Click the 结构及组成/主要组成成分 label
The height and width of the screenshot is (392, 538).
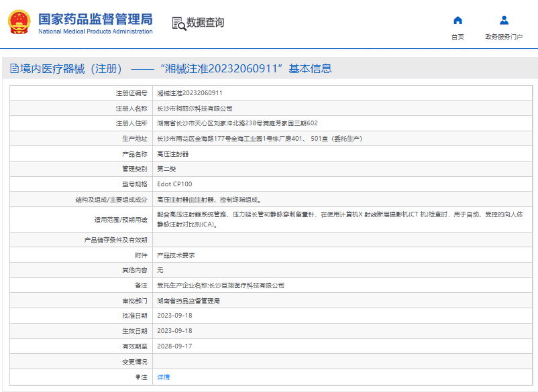coord(111,200)
